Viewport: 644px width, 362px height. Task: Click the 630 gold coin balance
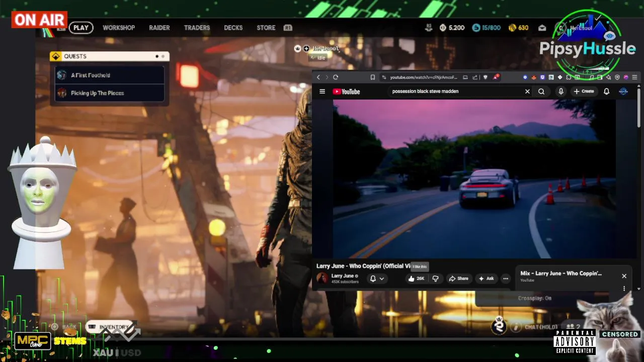518,28
